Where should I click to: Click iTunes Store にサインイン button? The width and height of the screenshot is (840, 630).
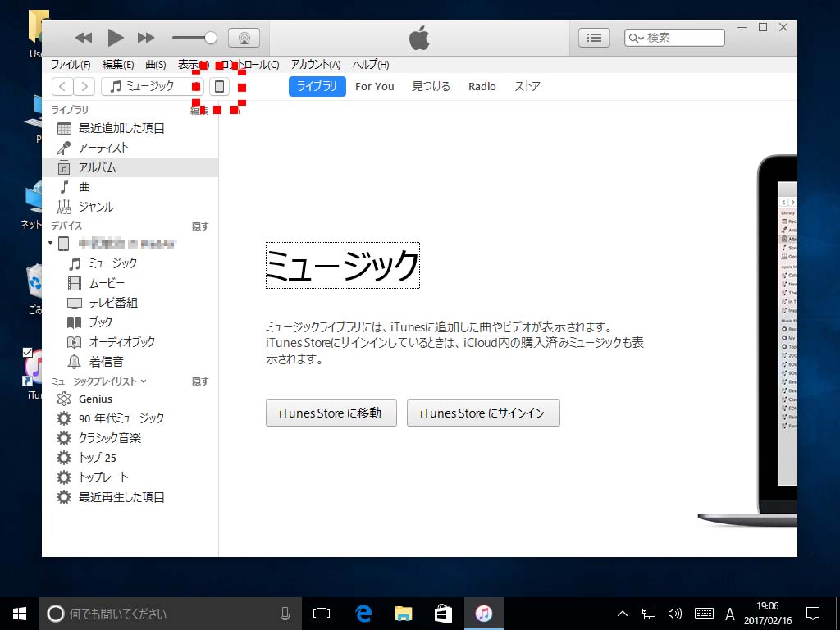click(482, 413)
